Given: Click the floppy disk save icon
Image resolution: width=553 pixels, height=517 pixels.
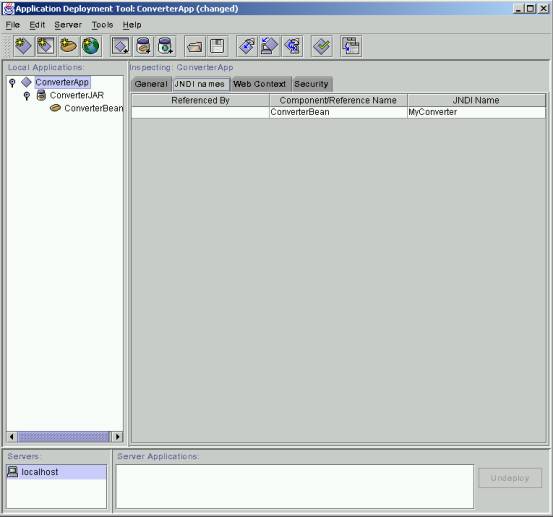Looking at the screenshot, I should point(217,46).
